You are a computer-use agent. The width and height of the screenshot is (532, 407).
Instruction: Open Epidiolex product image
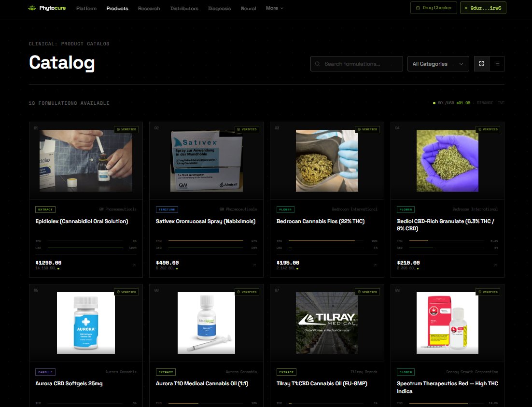(x=86, y=161)
